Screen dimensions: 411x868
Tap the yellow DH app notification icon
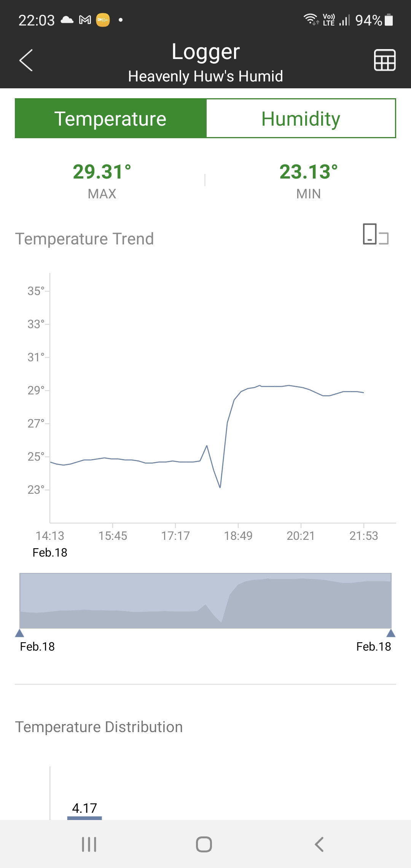[103, 20]
